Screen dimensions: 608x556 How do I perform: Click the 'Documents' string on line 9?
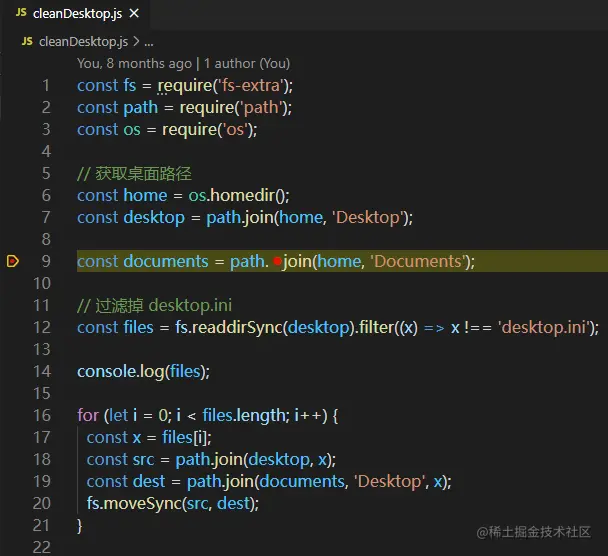click(418, 262)
